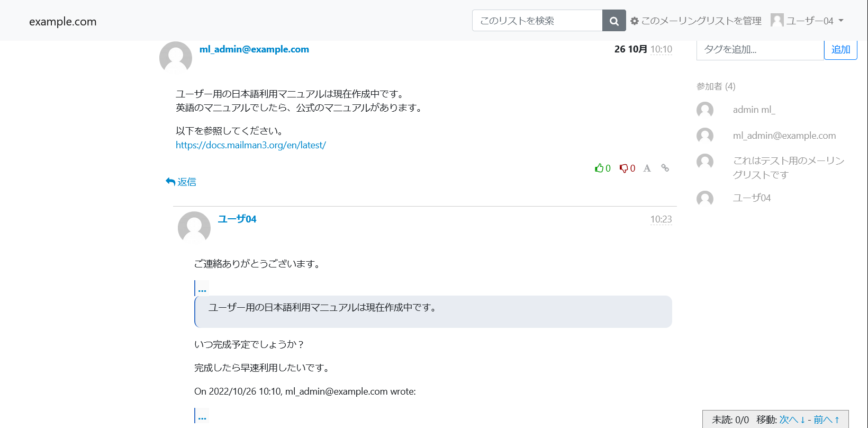Click the thumbs-up like icon
The width and height of the screenshot is (868, 428).
[599, 168]
